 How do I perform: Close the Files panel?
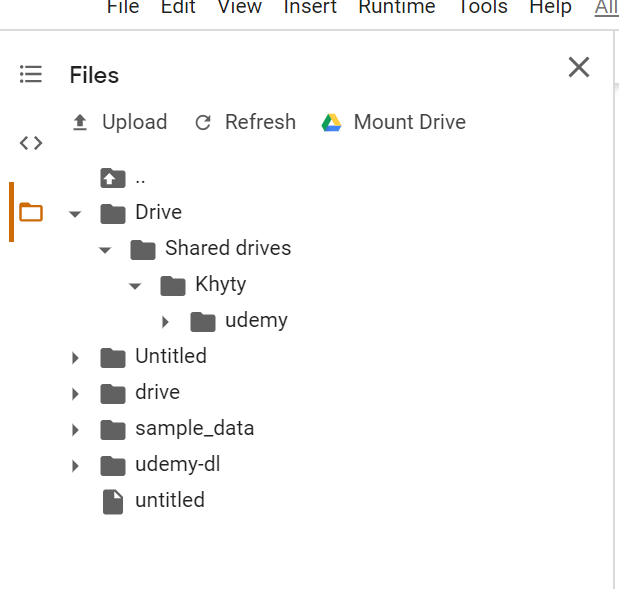[578, 68]
